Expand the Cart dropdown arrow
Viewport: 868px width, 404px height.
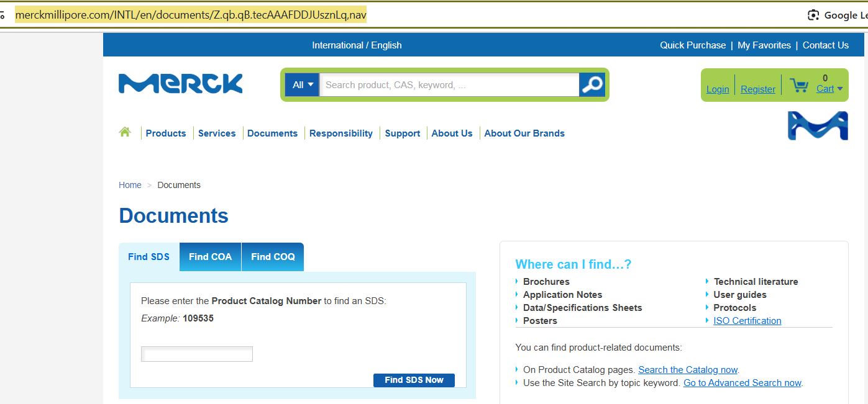pyautogui.click(x=840, y=89)
